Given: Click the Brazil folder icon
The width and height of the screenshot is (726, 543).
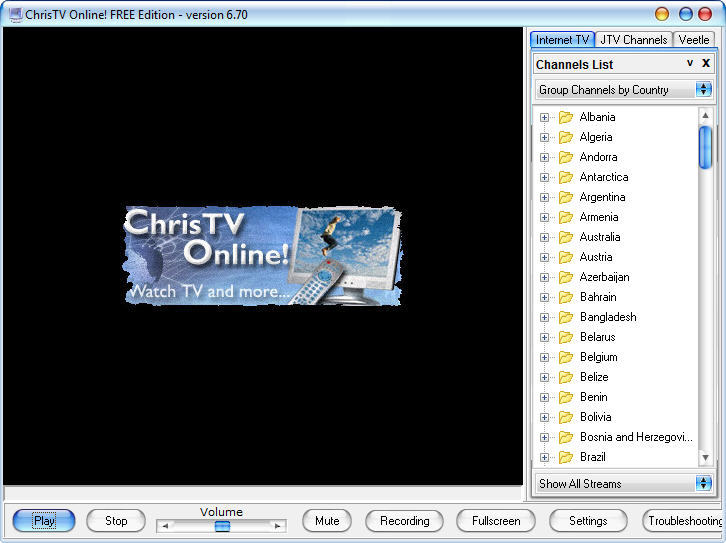Looking at the screenshot, I should (x=565, y=457).
